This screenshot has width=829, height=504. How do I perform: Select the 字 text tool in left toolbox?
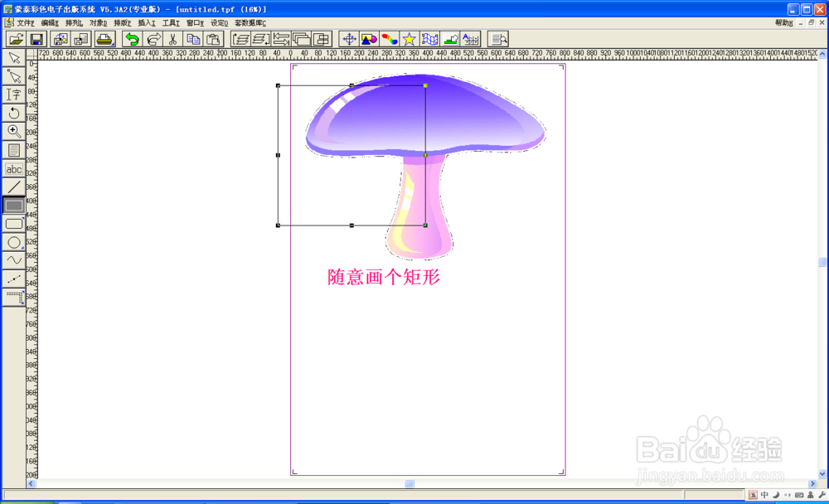(x=13, y=94)
